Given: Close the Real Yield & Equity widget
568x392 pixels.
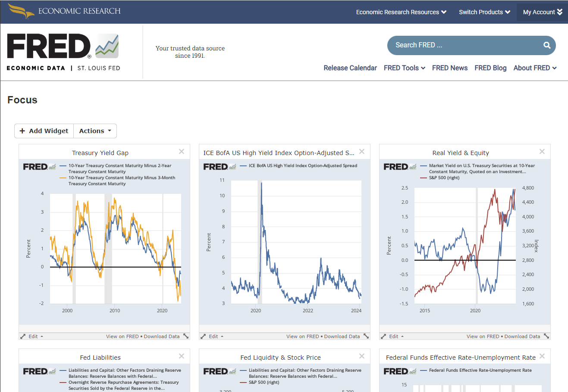Looking at the screenshot, I should 542,152.
